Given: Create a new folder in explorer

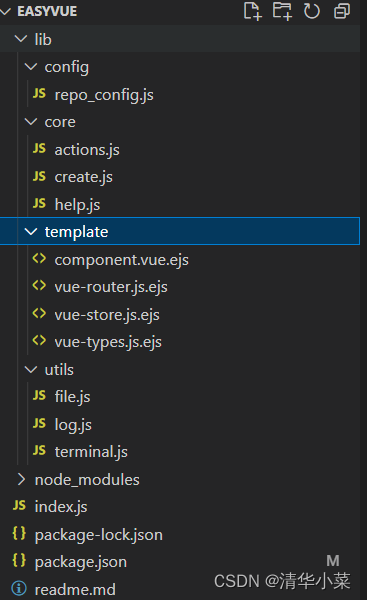Looking at the screenshot, I should pyautogui.click(x=282, y=11).
